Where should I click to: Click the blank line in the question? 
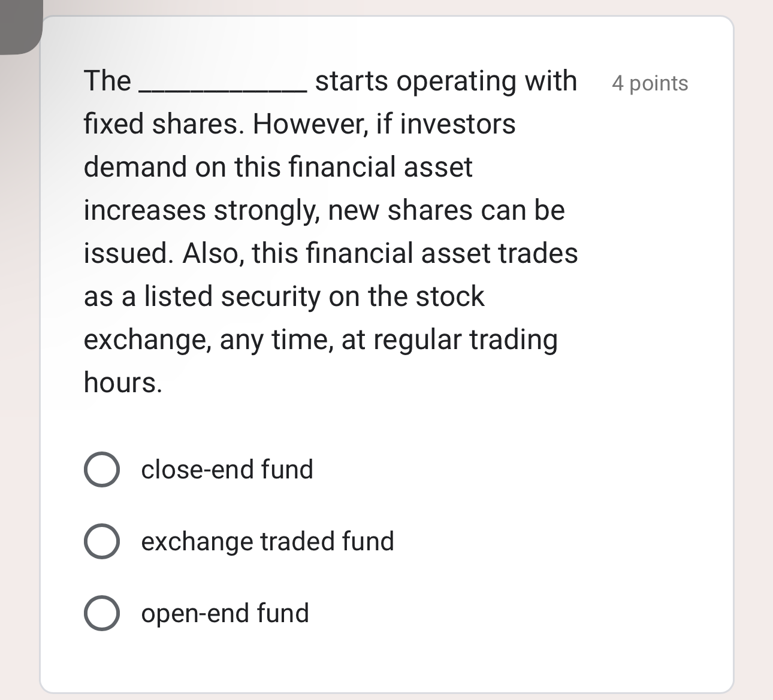(222, 87)
